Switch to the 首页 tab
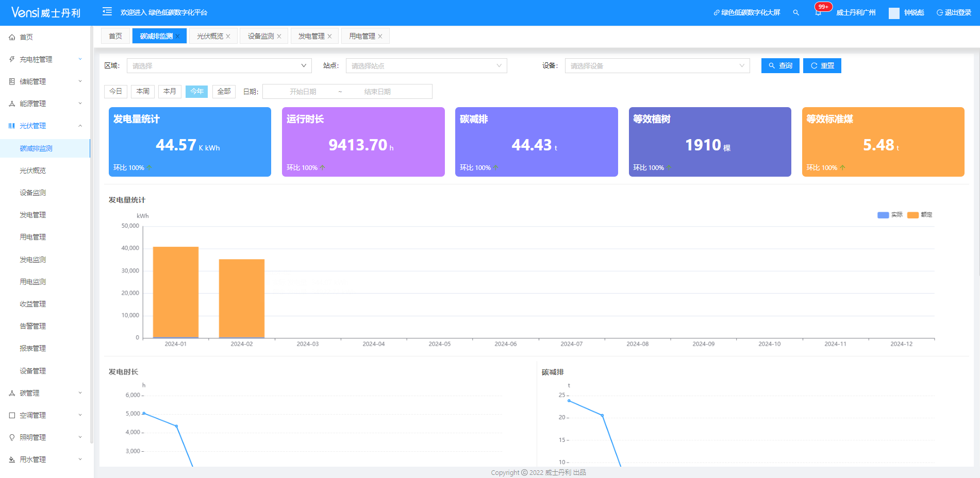Viewport: 980px width, 478px height. pos(115,36)
